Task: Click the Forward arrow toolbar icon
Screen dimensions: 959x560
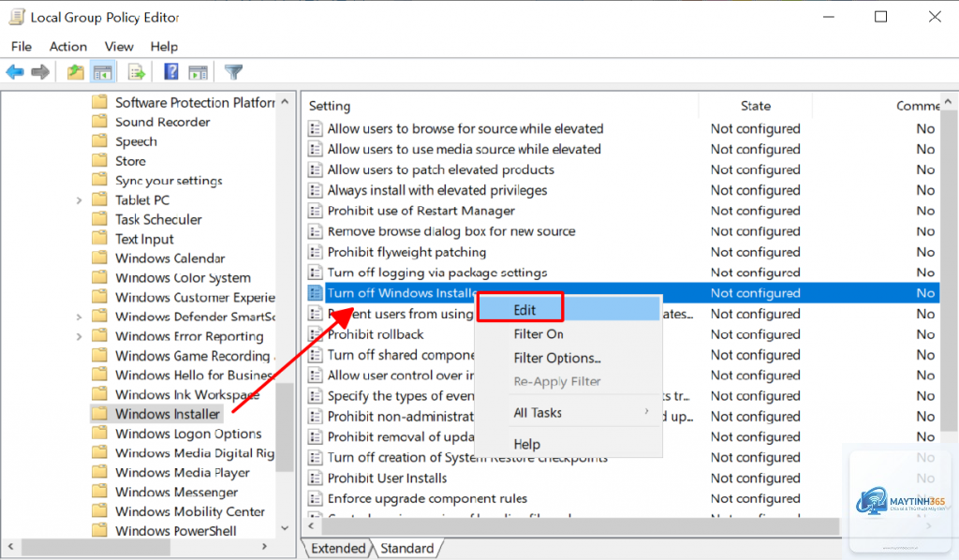Action: tap(40, 72)
